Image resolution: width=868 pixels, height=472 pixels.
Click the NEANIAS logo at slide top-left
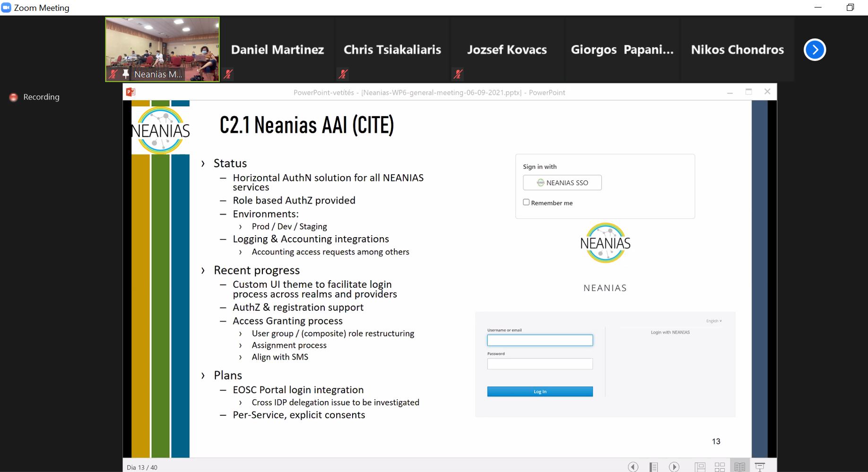coord(161,130)
